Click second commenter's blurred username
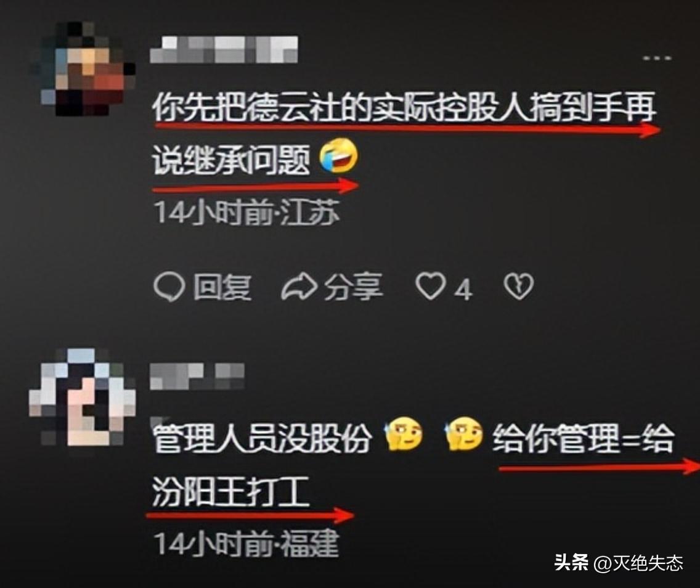 pyautogui.click(x=197, y=377)
